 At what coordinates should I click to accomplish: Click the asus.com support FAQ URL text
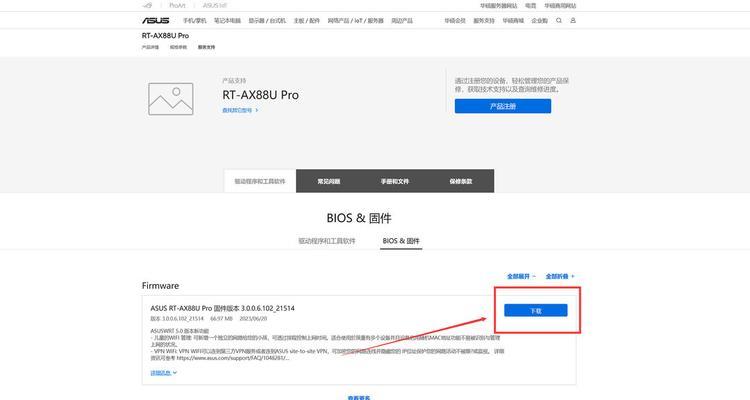click(x=232, y=358)
